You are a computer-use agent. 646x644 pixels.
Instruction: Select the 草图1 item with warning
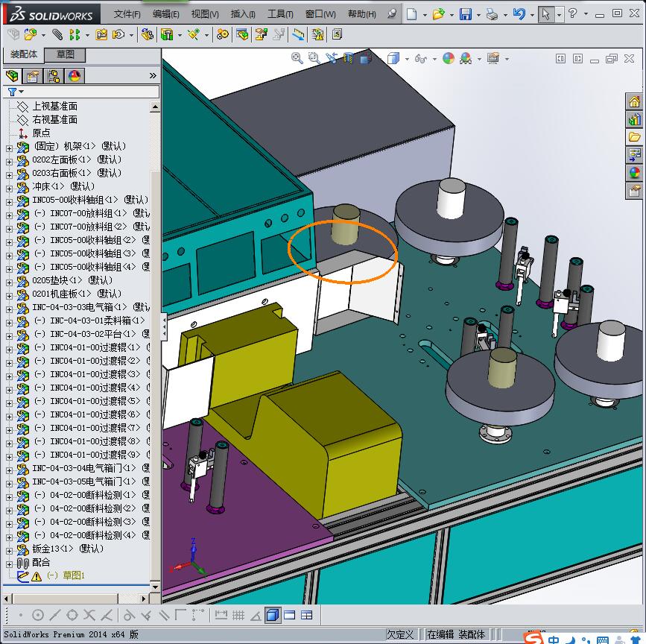pos(73,575)
